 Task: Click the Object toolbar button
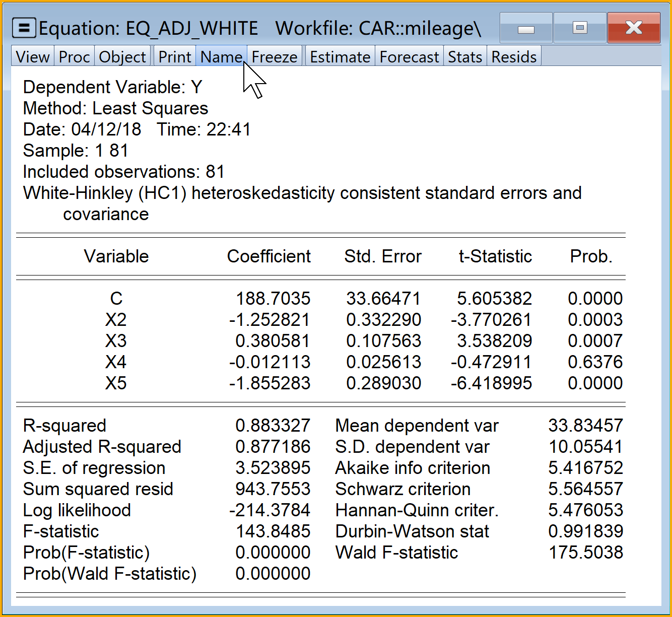click(x=122, y=57)
